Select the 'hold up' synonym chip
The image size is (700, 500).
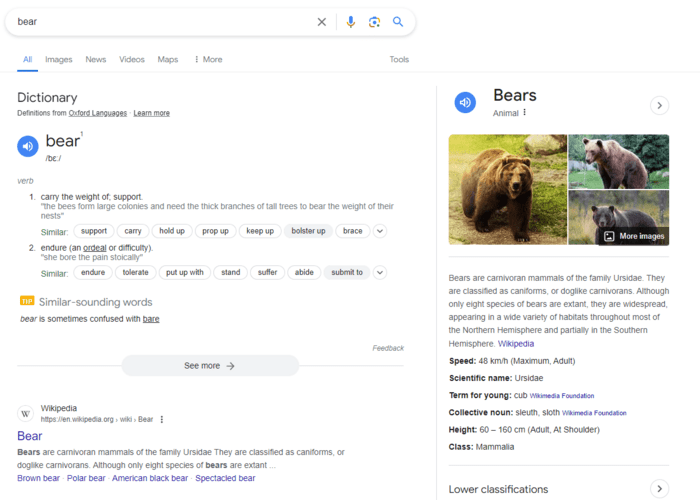click(172, 231)
